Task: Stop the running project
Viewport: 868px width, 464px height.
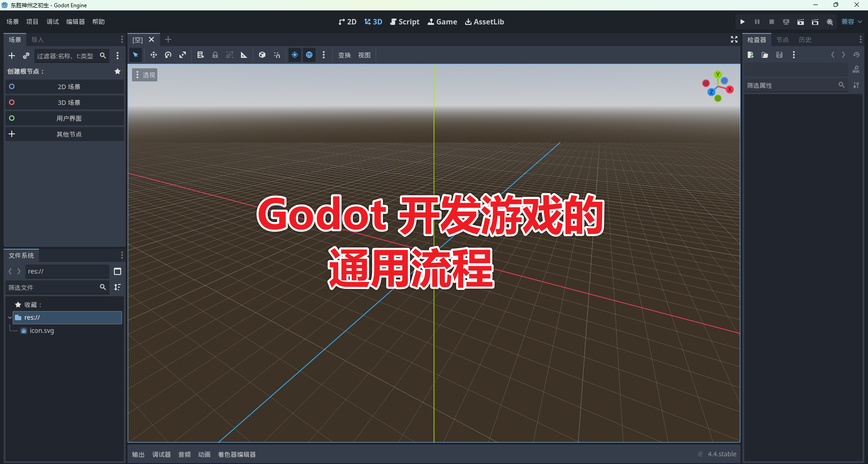Action: coord(772,22)
